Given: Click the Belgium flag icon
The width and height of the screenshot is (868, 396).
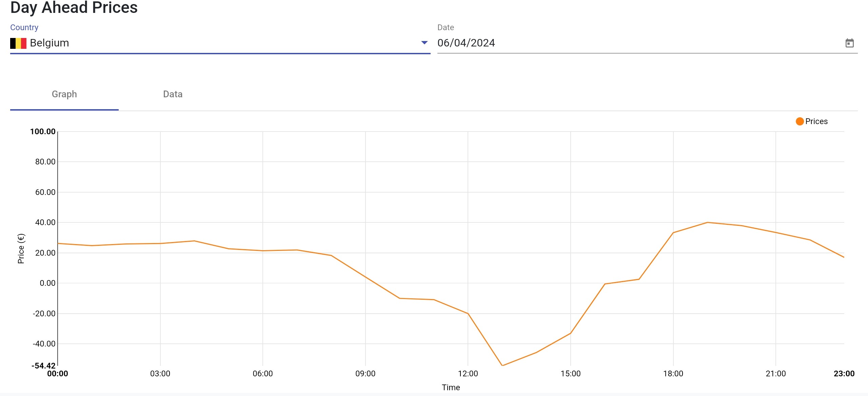Looking at the screenshot, I should (18, 43).
